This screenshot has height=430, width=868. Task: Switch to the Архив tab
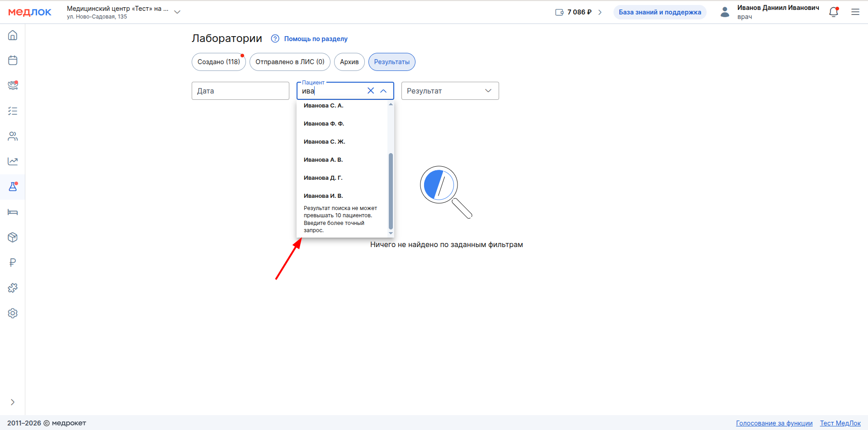pyautogui.click(x=349, y=62)
